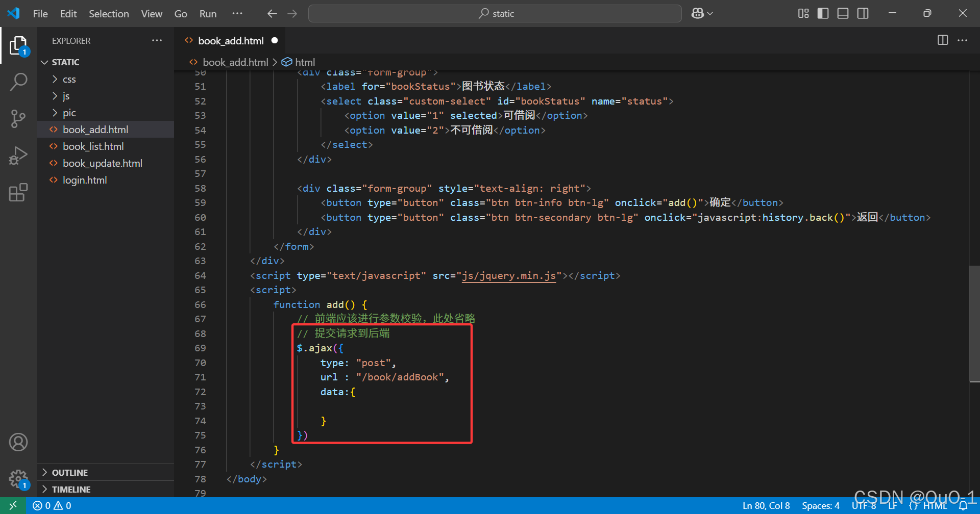Go back with the navigation arrow

(272, 14)
